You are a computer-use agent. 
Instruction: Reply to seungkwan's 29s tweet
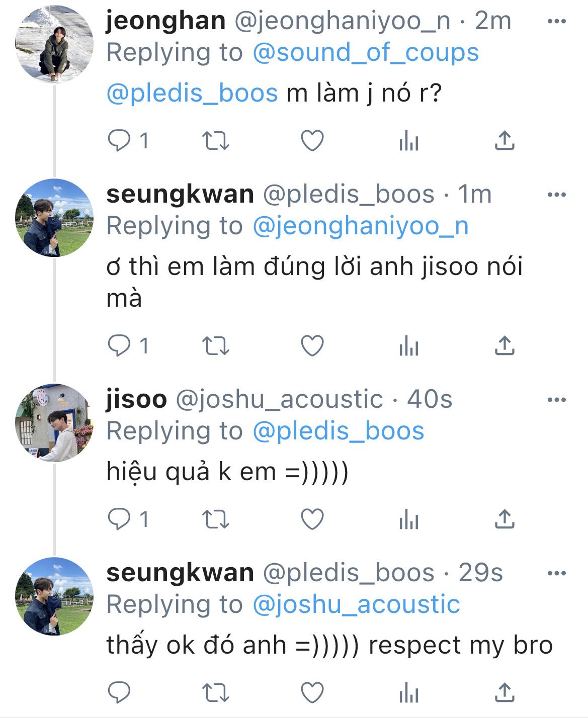pyautogui.click(x=120, y=693)
